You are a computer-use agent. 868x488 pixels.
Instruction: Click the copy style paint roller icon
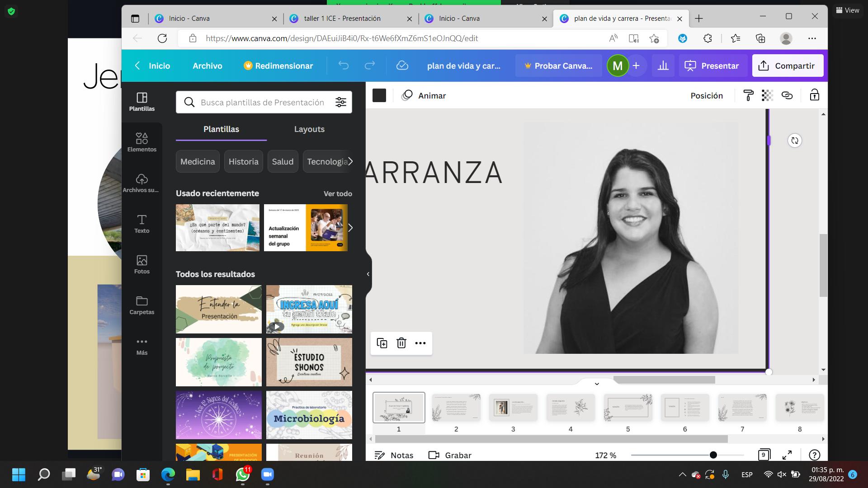(x=748, y=95)
